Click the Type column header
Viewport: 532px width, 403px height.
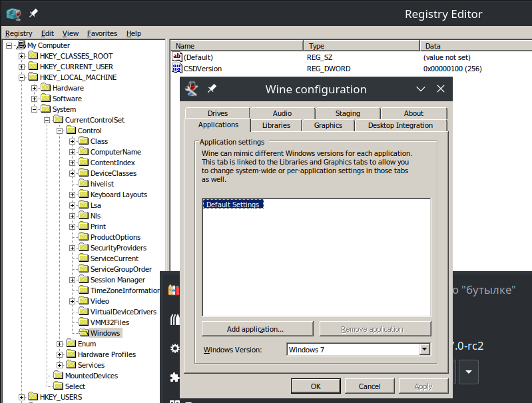point(362,46)
